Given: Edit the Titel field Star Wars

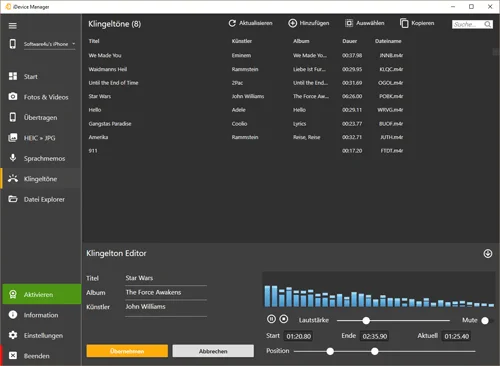Looking at the screenshot, I should click(x=166, y=278).
